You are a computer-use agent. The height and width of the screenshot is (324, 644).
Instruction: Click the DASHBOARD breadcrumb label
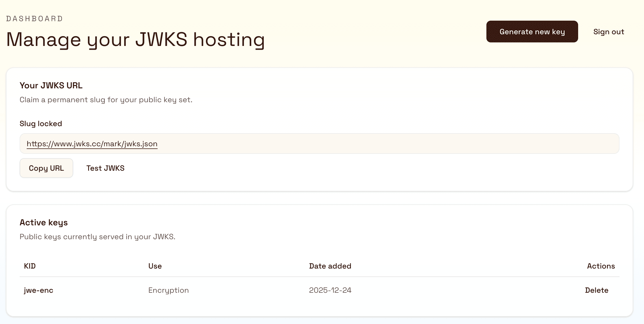tap(34, 18)
